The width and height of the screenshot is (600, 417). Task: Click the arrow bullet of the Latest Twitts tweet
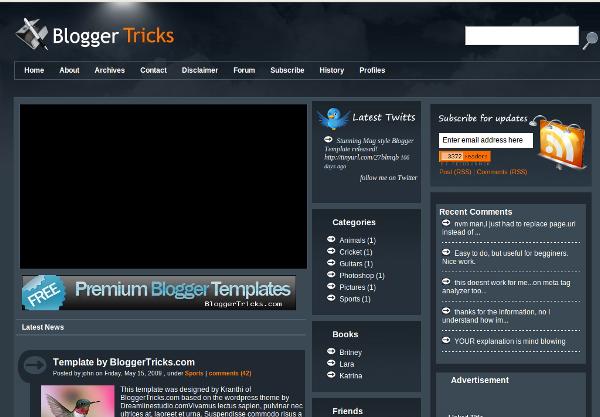click(x=328, y=139)
